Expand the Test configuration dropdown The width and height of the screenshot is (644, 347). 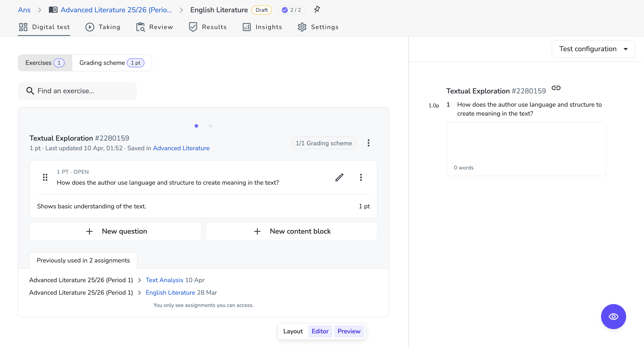593,49
